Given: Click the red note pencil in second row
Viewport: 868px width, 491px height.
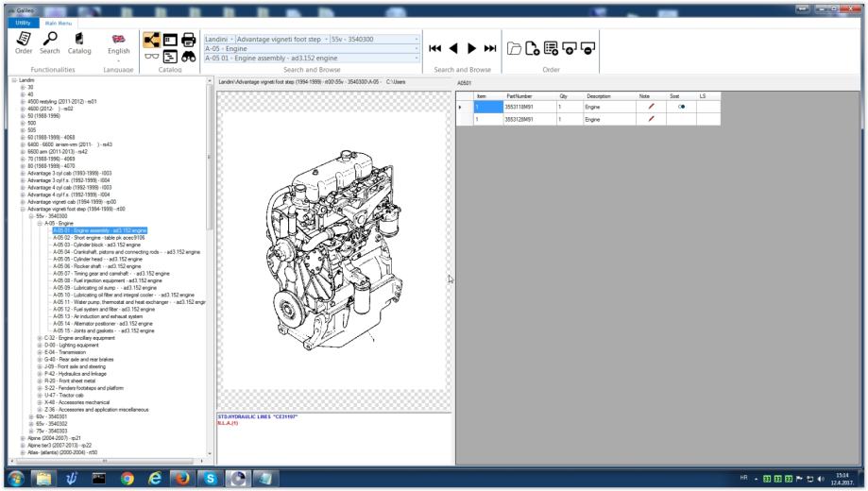Looking at the screenshot, I should (651, 120).
